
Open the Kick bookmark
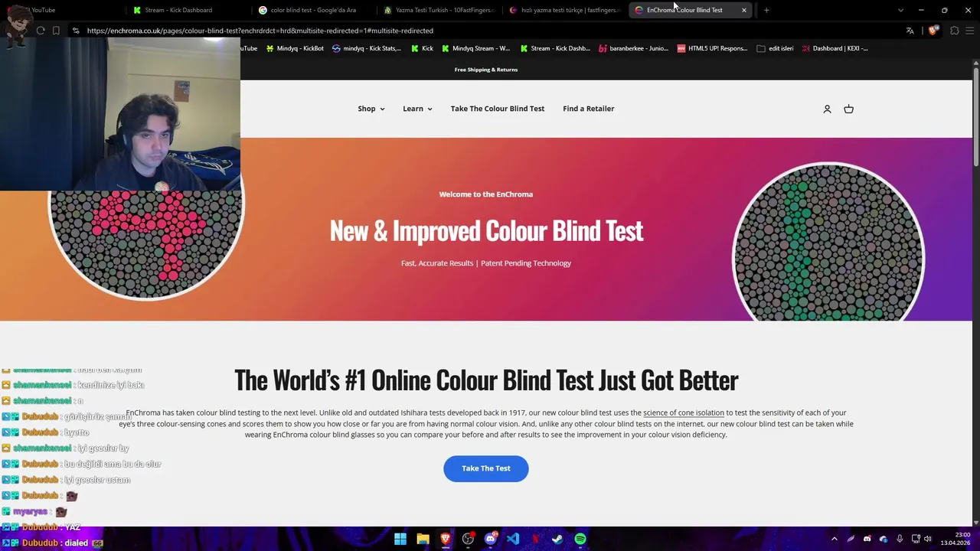pos(422,48)
